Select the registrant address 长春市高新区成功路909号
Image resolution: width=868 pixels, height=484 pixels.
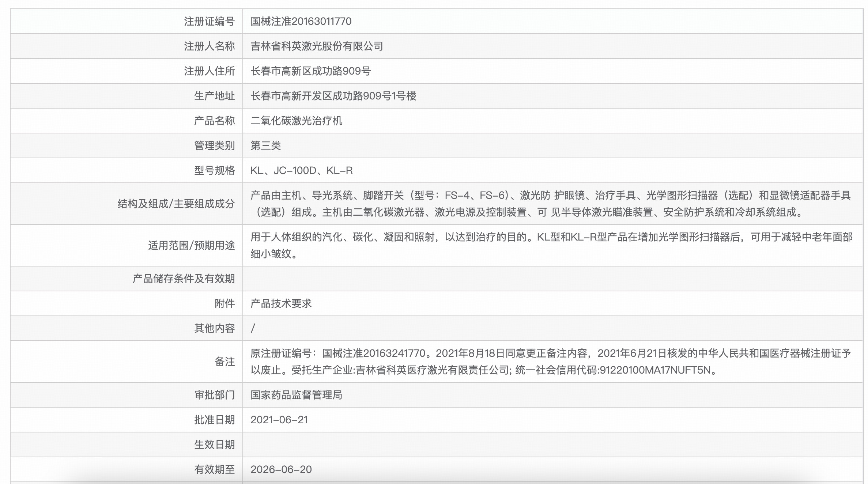[x=312, y=71]
